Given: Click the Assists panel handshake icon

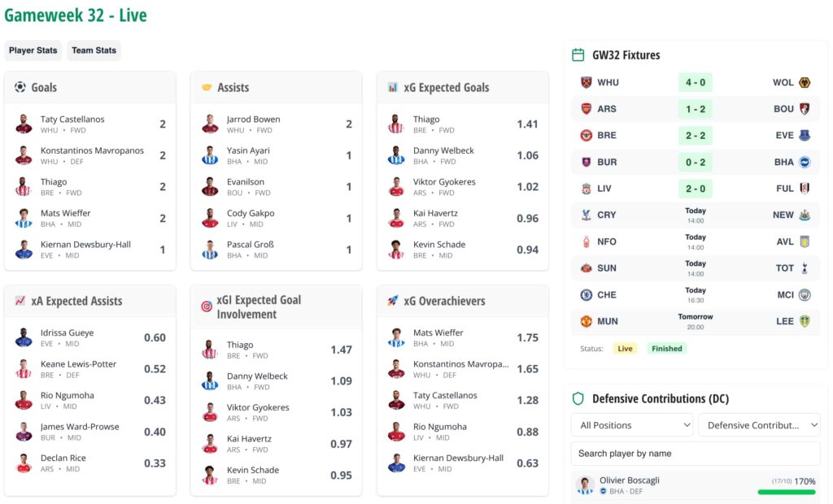Looking at the screenshot, I should tap(207, 87).
